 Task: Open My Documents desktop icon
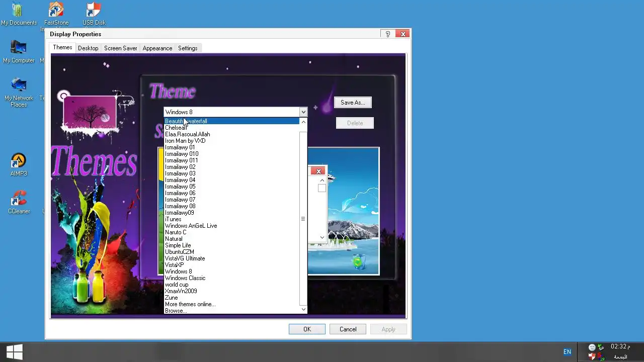(x=19, y=14)
